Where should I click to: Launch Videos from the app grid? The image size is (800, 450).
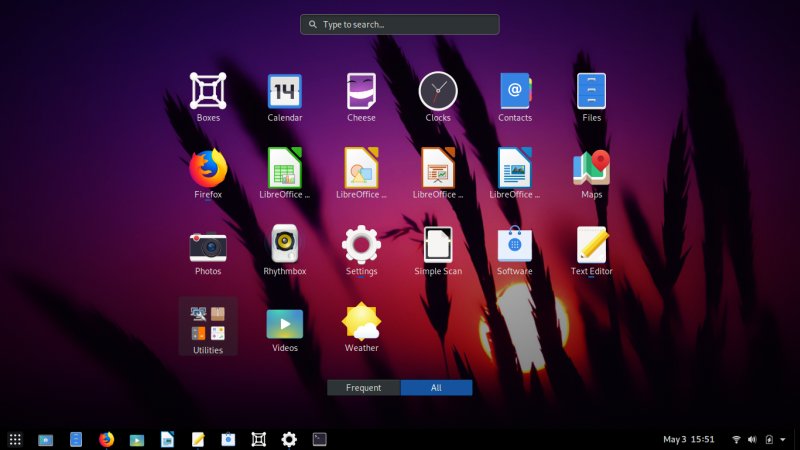285,330
